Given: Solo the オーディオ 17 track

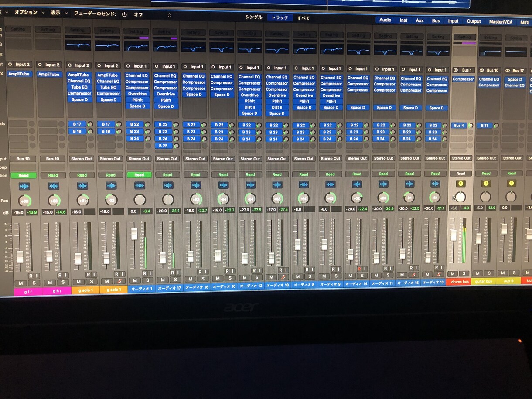Looking at the screenshot, I should [175, 280].
